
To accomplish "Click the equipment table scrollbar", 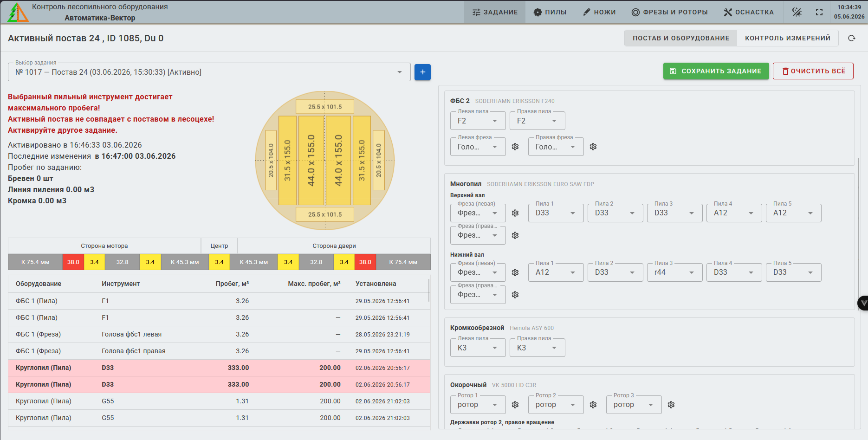I will tap(429, 291).
